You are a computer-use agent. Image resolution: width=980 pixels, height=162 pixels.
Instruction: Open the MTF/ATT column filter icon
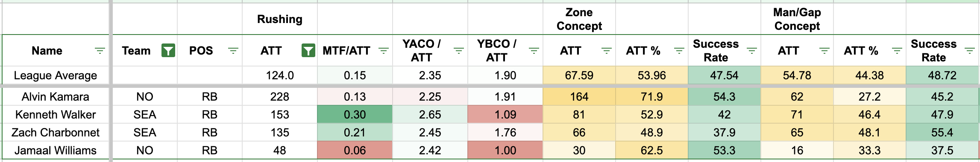tap(384, 51)
